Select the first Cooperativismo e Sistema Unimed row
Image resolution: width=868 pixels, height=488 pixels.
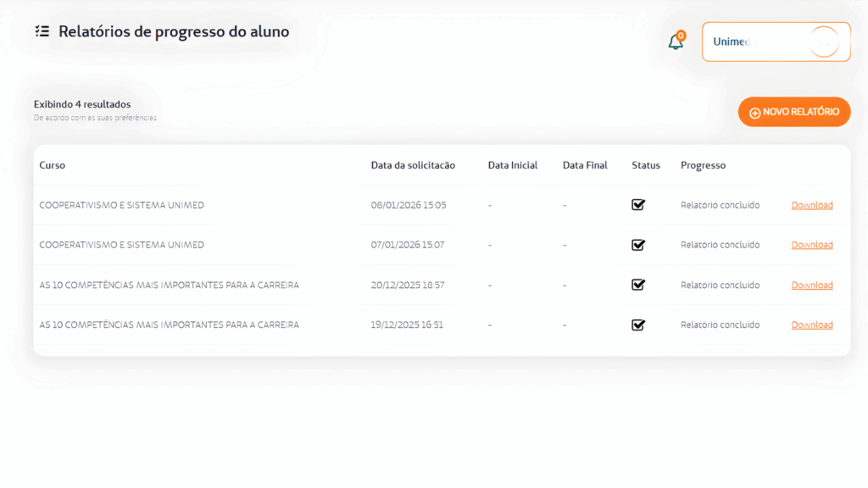[121, 205]
